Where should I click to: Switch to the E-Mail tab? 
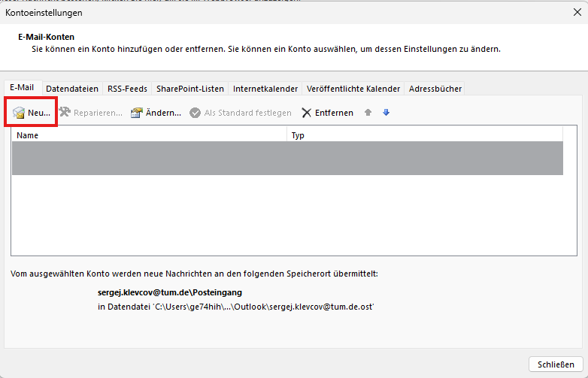point(23,88)
